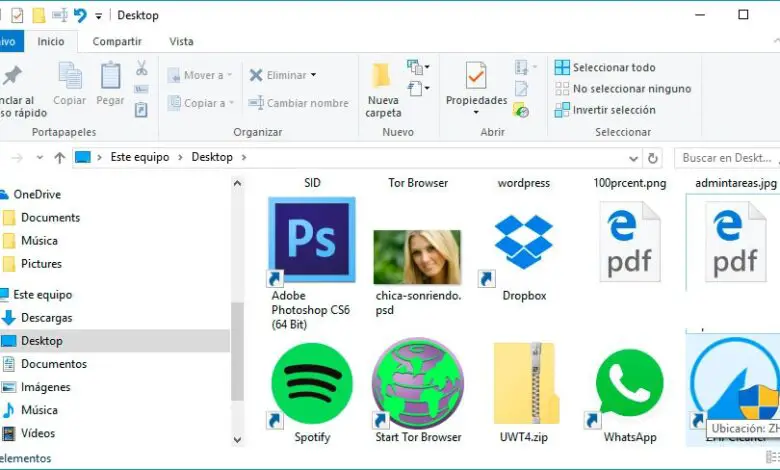Open the WhatsApp shortcut icon
Viewport: 780px width, 470px height.
(630, 383)
